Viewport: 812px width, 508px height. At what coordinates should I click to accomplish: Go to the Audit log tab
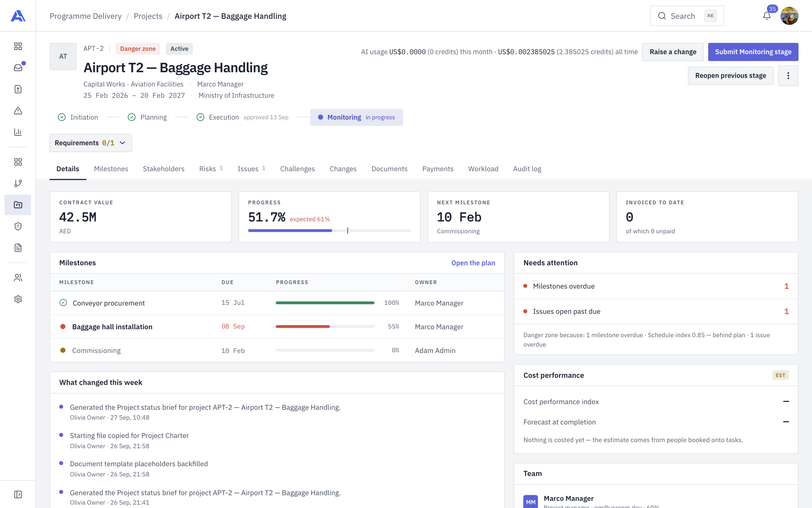click(527, 169)
